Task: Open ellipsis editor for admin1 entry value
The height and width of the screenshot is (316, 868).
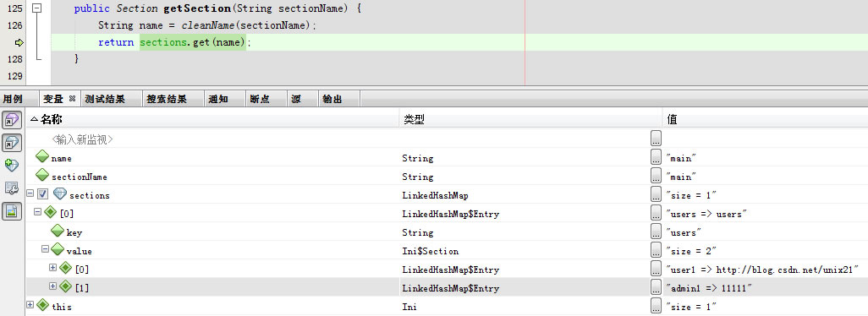Action: [x=656, y=286]
